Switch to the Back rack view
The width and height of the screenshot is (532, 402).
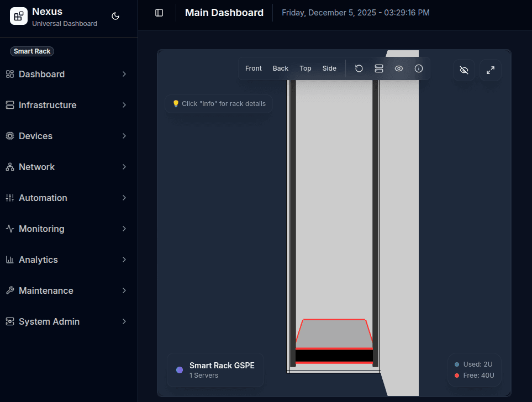[x=280, y=68]
